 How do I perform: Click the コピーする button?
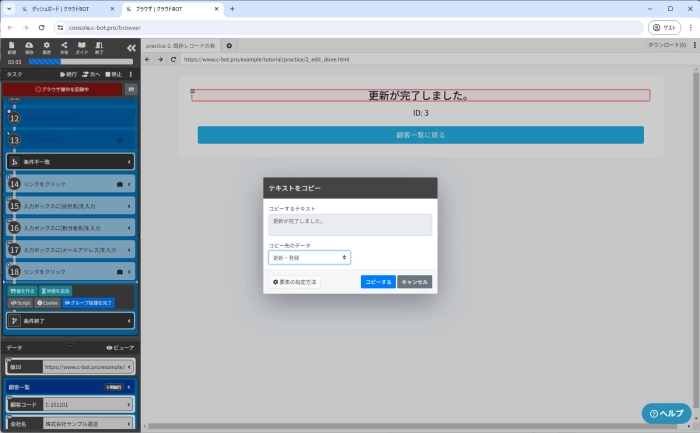378,282
